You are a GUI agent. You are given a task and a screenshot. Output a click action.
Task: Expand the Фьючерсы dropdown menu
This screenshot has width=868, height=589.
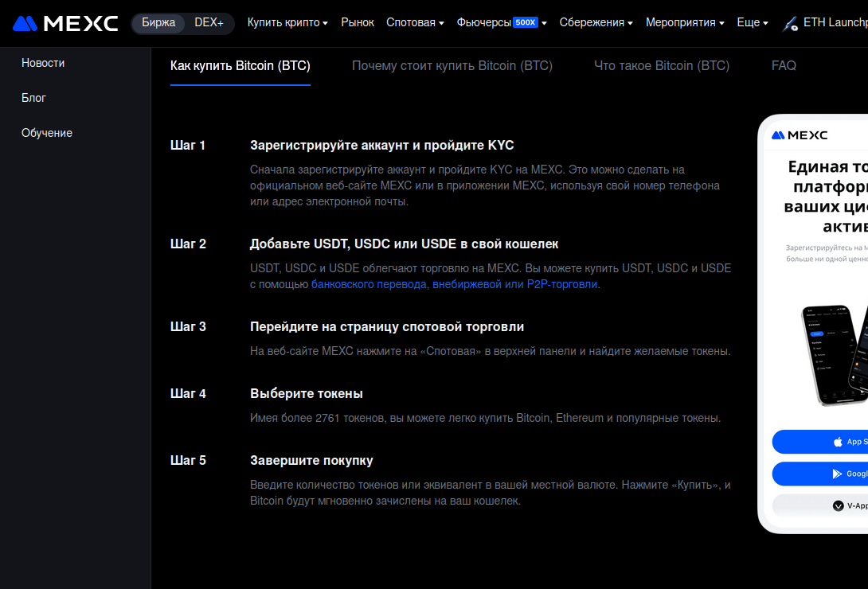(x=502, y=22)
